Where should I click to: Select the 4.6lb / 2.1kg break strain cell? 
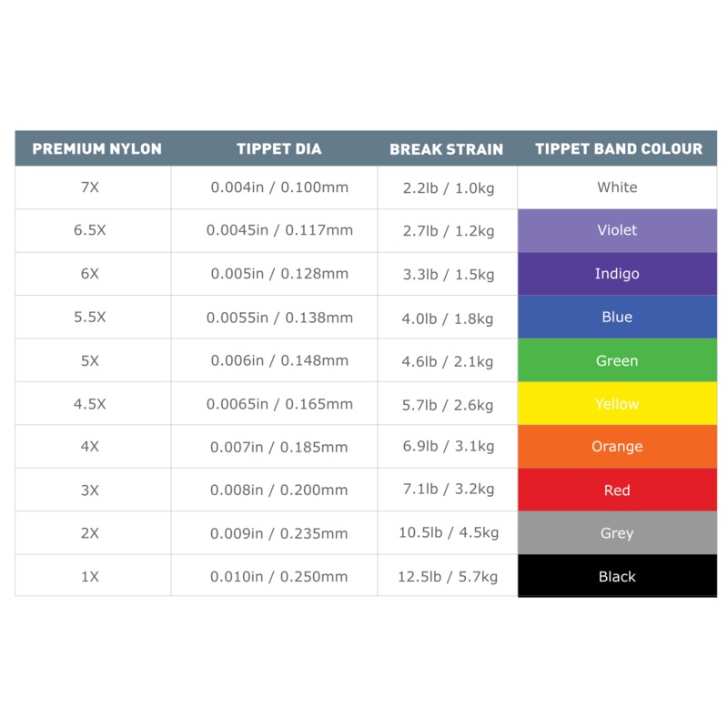pyautogui.click(x=448, y=360)
